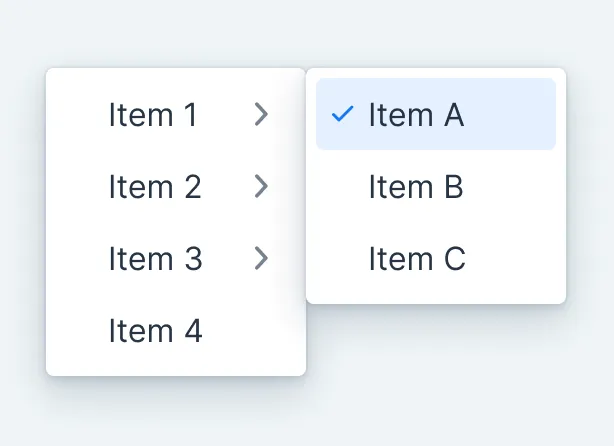The height and width of the screenshot is (446, 614).
Task: Click the blank indent left of Item 1
Action: click(x=78, y=115)
